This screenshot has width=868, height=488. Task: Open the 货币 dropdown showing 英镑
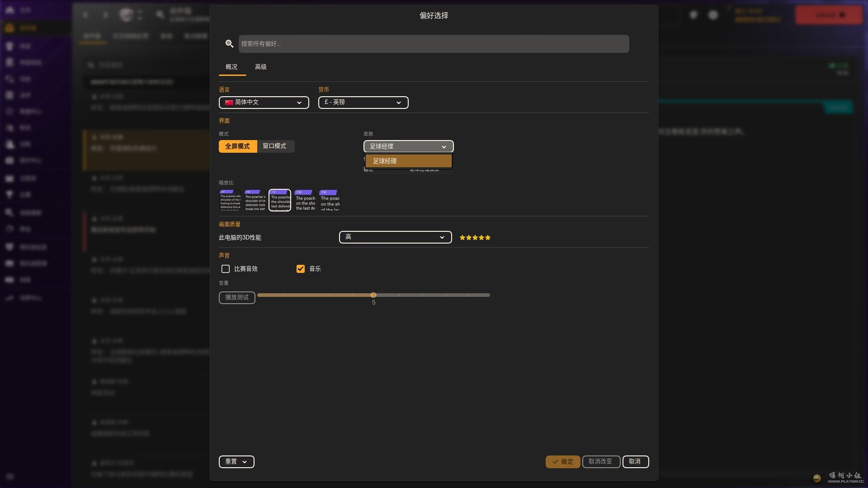pyautogui.click(x=363, y=103)
